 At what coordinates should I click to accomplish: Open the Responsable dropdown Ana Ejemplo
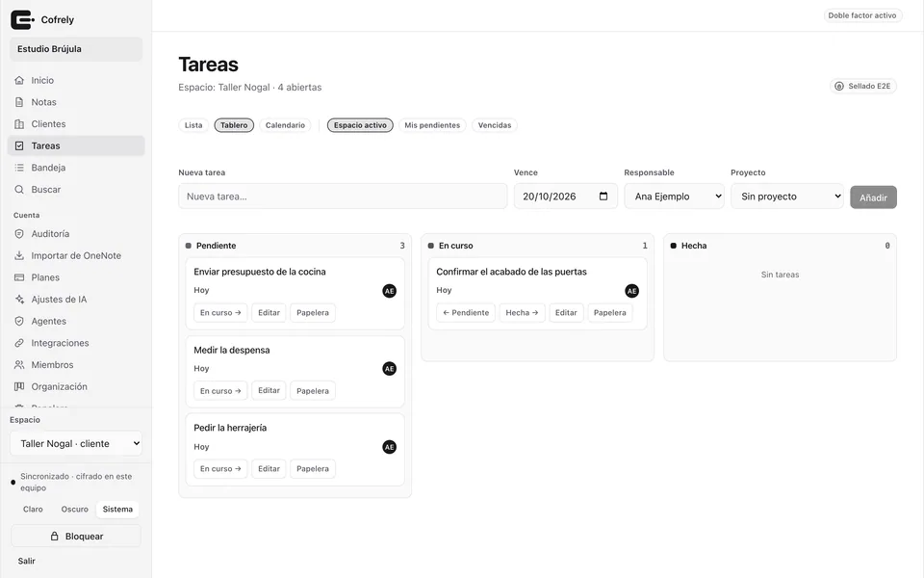[x=674, y=197]
